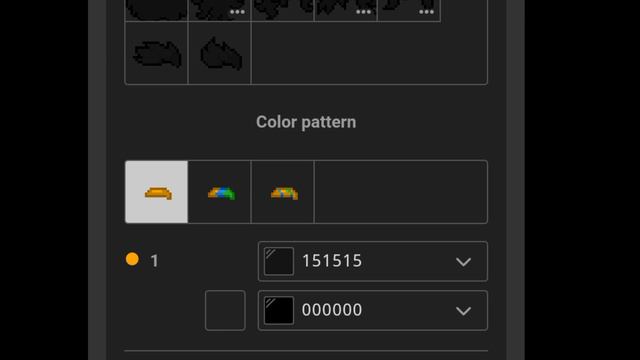This screenshot has height=360, width=640.
Task: Select the single-color orange pattern thumbnail
Action: click(x=157, y=192)
